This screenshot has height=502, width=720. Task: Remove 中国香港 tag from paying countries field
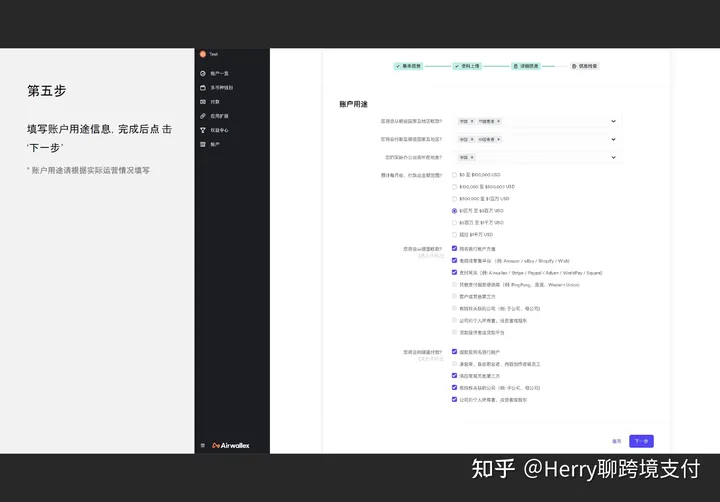(499, 139)
